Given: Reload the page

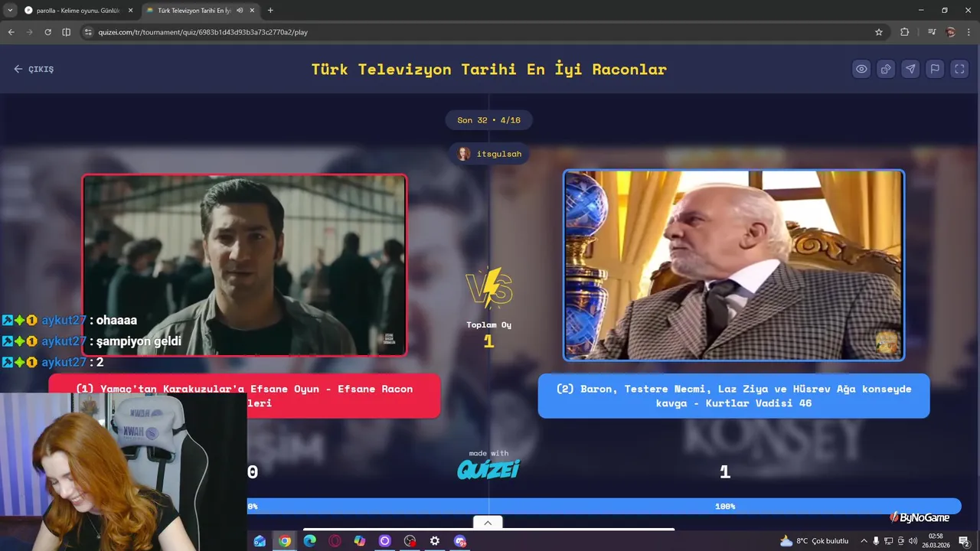Looking at the screenshot, I should [x=47, y=32].
